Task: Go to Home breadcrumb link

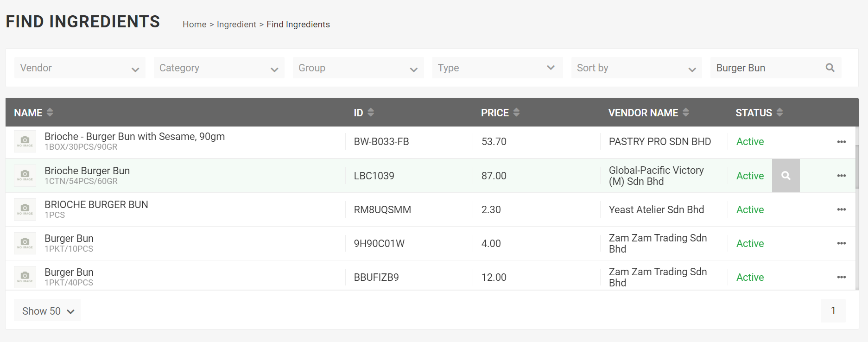Action: click(194, 25)
